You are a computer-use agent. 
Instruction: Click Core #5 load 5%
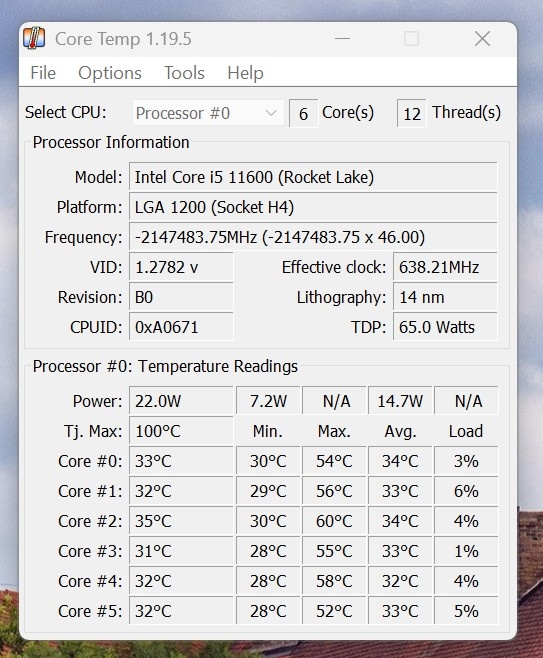466,611
